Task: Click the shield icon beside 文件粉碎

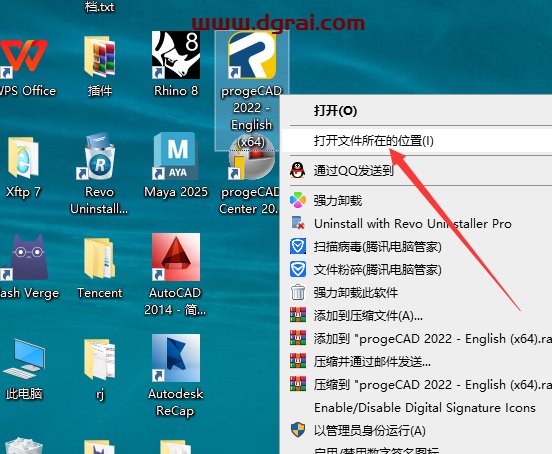Action: coord(298,270)
